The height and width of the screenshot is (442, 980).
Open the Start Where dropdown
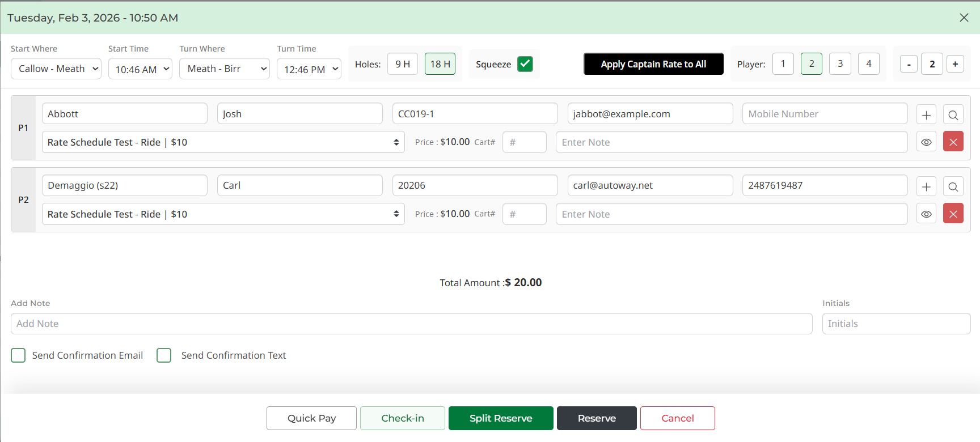[56, 69]
